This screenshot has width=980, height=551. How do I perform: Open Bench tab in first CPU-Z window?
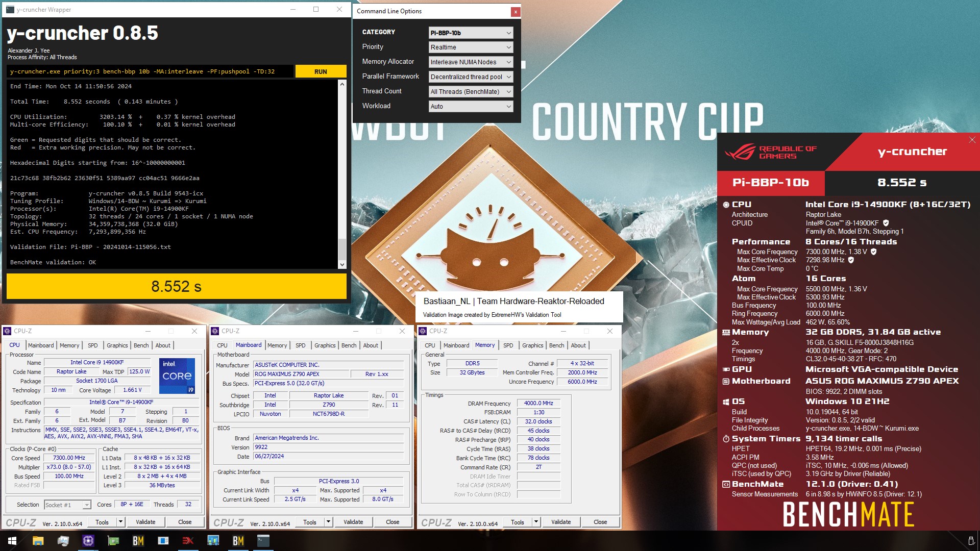coord(141,345)
